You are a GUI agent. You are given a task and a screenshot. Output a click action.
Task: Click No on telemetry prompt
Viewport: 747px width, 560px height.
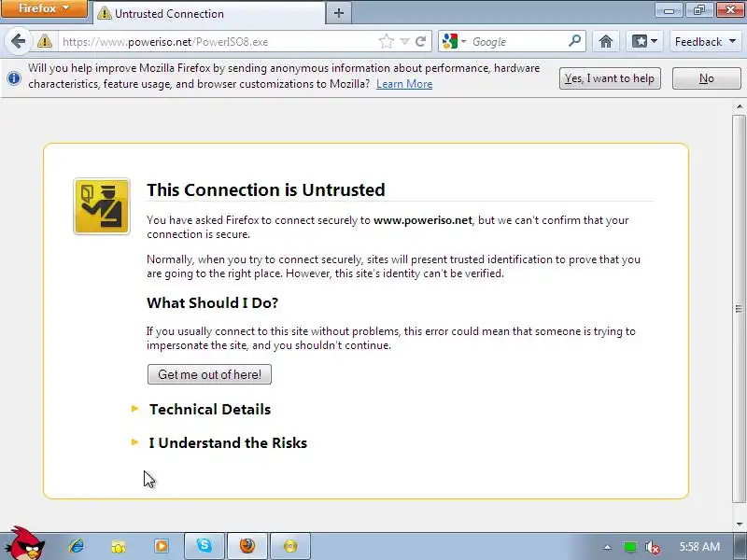pos(707,78)
